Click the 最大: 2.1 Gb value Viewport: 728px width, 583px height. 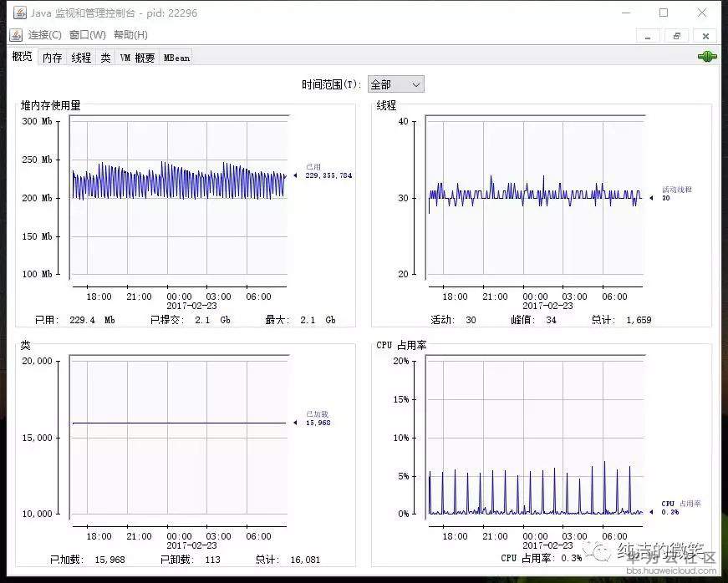[300, 320]
